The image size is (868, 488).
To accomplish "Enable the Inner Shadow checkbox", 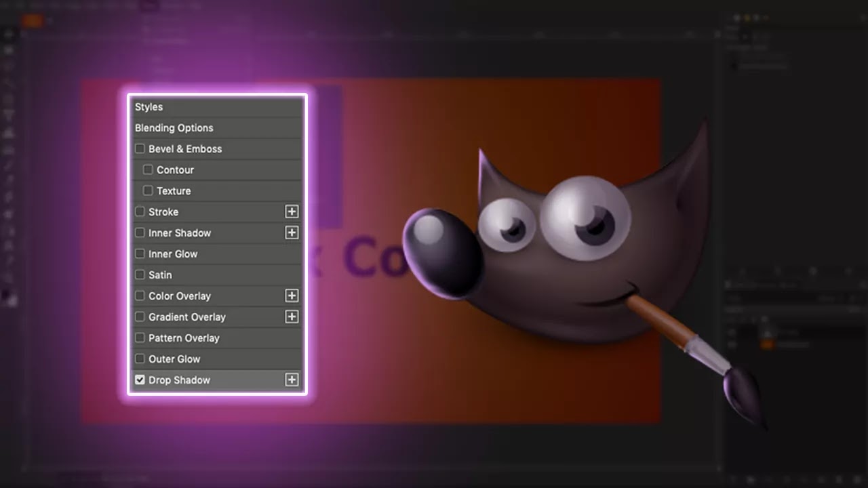I will coord(140,233).
